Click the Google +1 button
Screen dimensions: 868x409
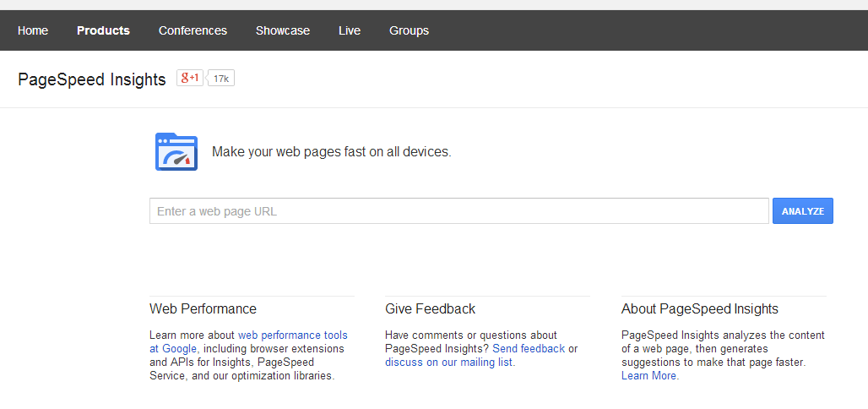tap(190, 78)
